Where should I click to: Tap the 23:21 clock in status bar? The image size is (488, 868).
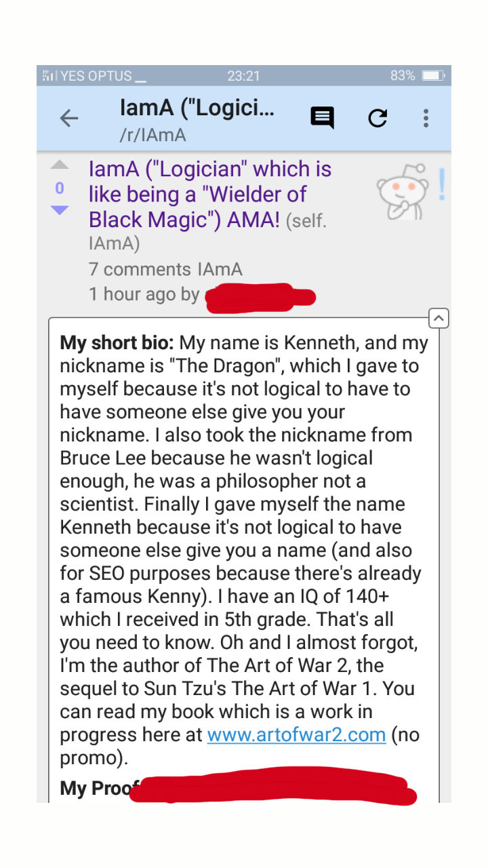(243, 76)
